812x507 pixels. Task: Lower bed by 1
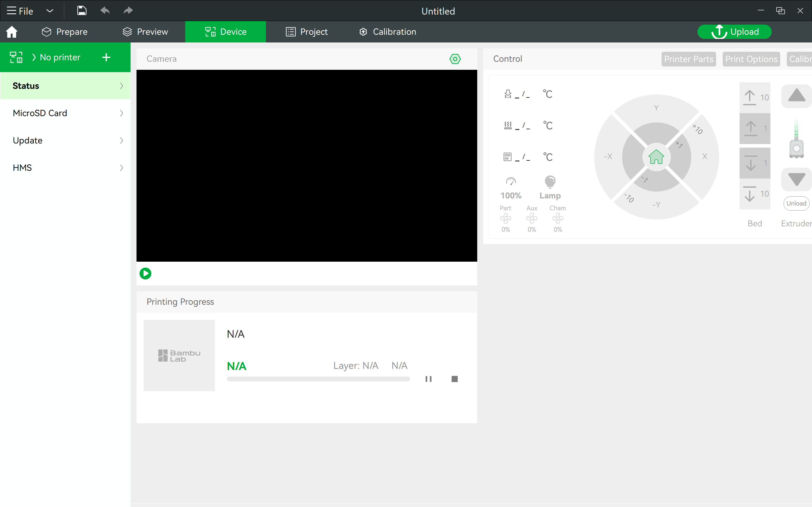tap(755, 163)
